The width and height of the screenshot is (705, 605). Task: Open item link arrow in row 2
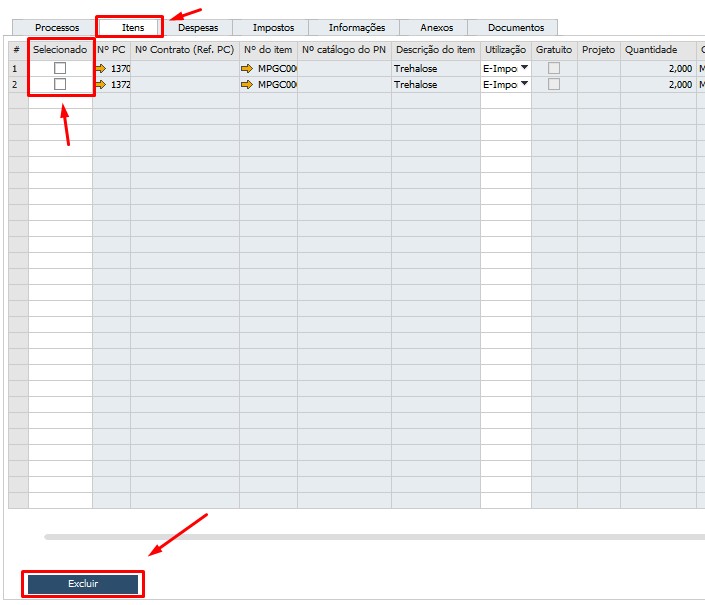(247, 85)
